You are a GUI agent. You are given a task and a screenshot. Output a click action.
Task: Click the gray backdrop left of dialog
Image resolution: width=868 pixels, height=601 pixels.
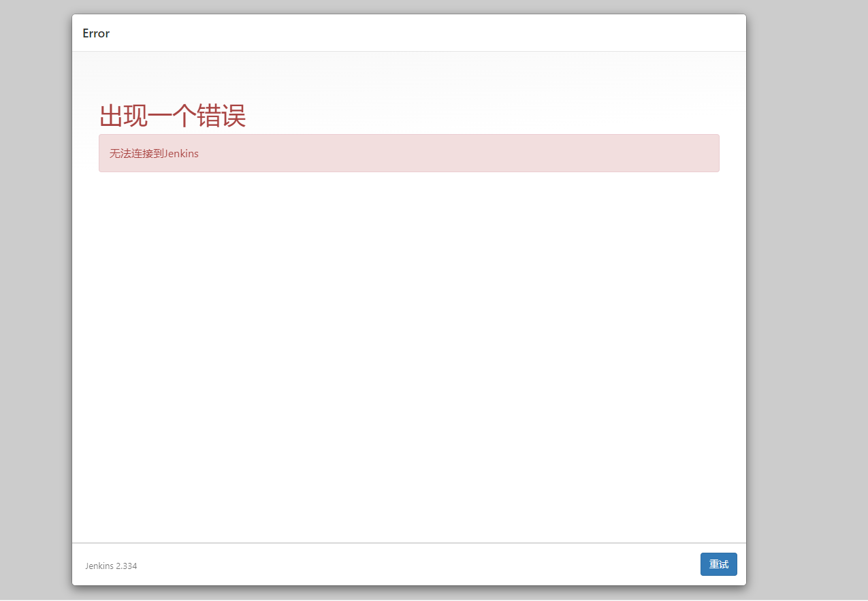35,299
